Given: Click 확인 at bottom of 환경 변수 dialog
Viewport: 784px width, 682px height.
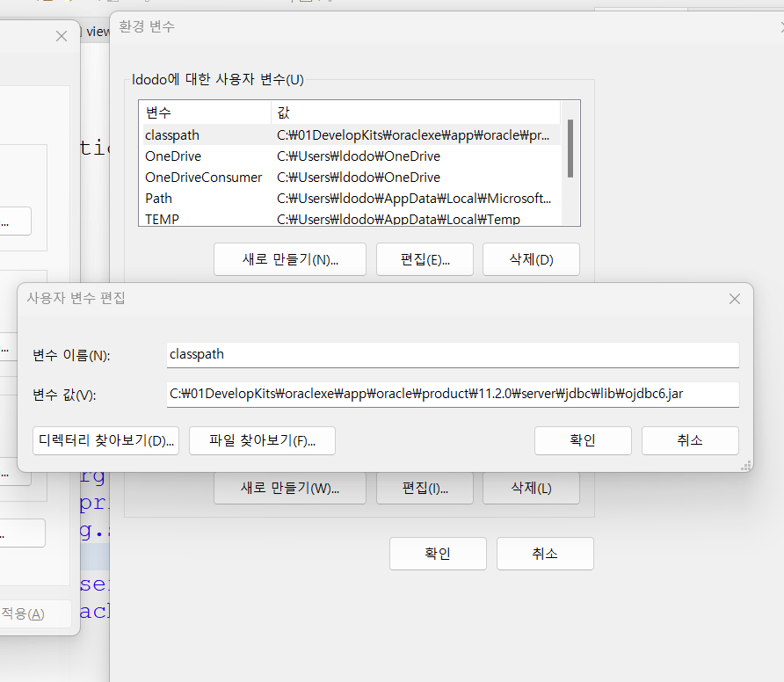Looking at the screenshot, I should point(438,554).
